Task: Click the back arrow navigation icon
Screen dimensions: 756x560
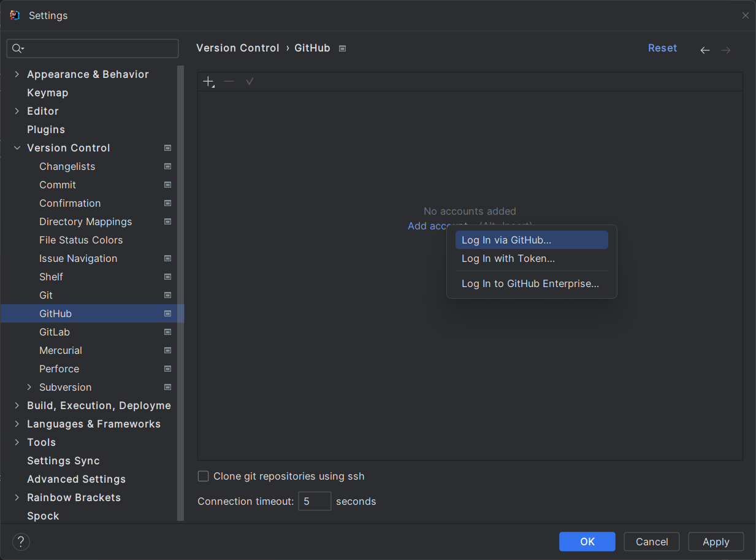Action: click(705, 50)
